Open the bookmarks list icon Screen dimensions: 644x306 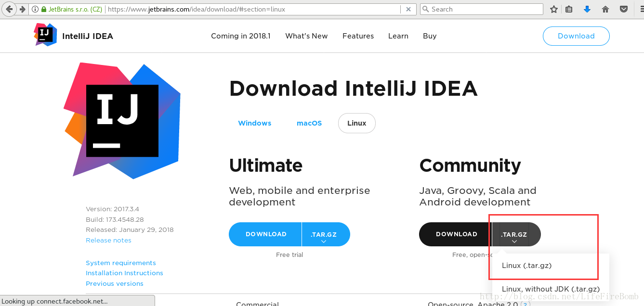click(569, 9)
